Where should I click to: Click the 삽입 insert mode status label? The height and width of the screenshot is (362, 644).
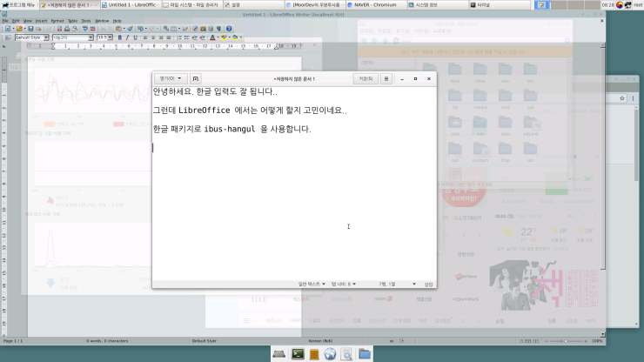428,284
